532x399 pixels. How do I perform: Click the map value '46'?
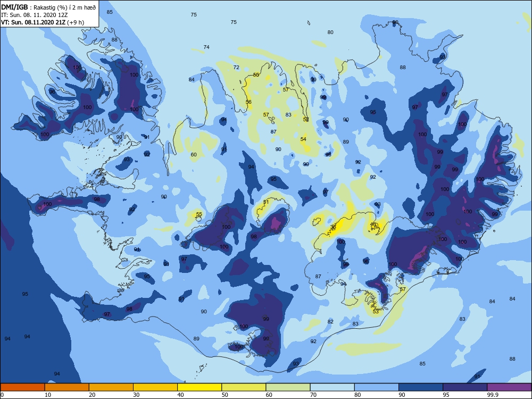click(x=373, y=225)
